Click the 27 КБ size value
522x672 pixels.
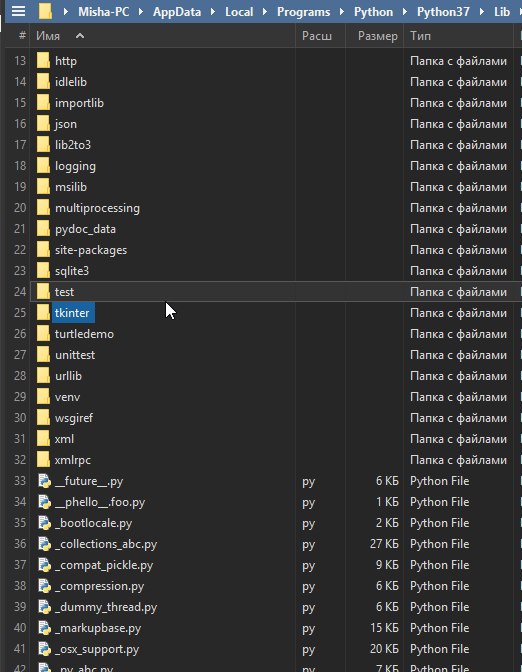(384, 544)
